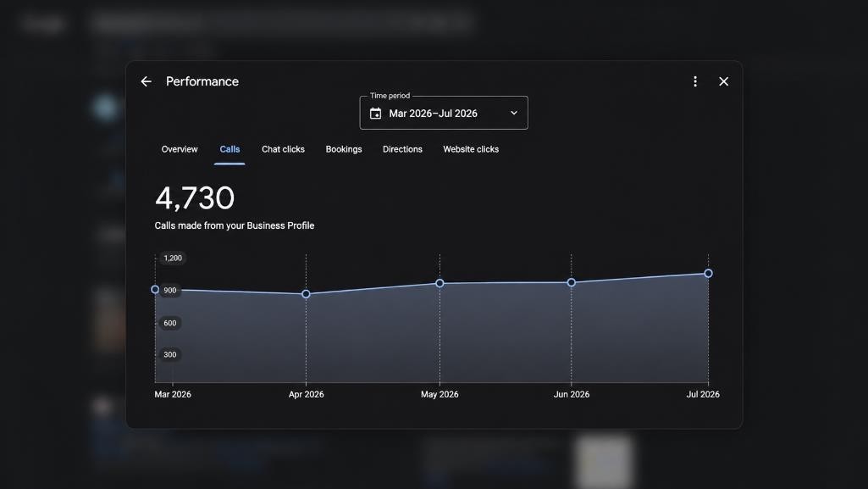Select the May 2026 data point

click(x=440, y=283)
